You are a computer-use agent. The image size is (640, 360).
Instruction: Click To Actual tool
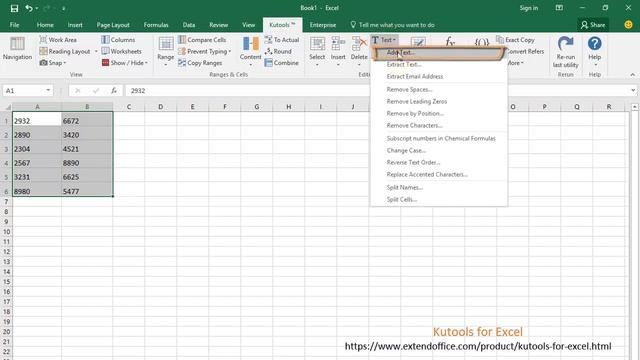282,40
